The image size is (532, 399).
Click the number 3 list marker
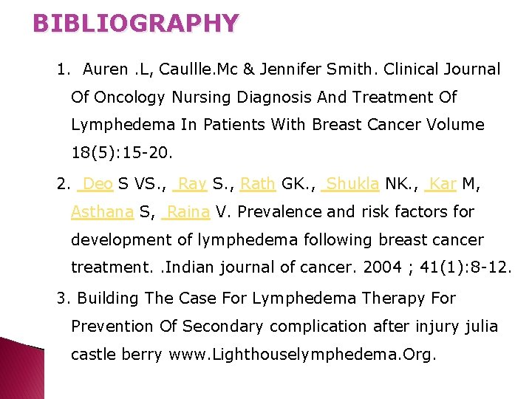[x=63, y=298]
